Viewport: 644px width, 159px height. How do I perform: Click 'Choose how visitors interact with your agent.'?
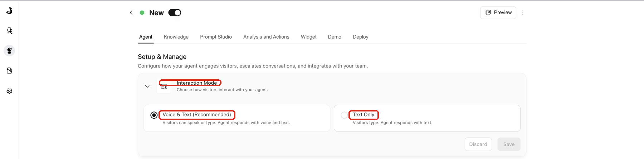[222, 90]
